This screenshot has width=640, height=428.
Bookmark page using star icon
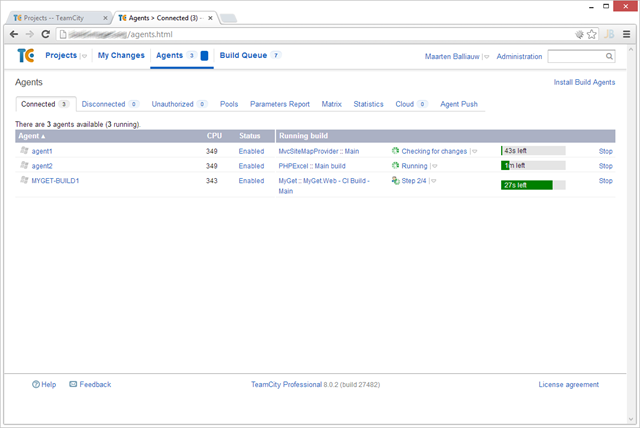pyautogui.click(x=591, y=34)
